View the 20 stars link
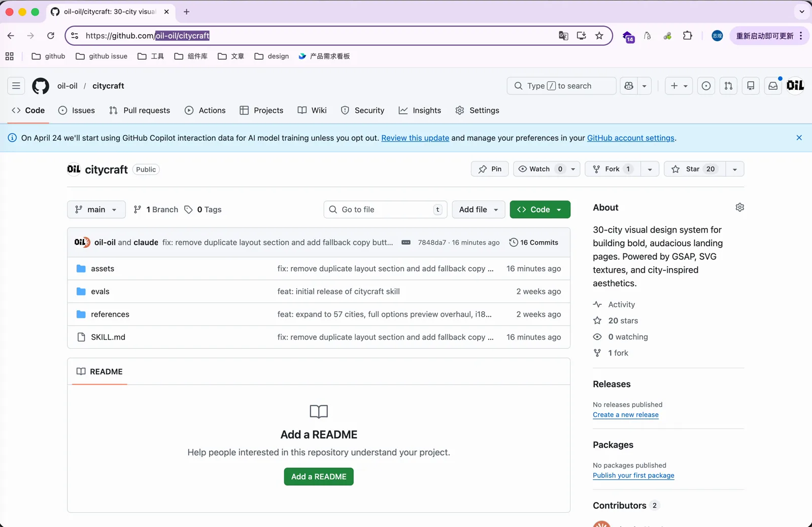 coord(616,321)
